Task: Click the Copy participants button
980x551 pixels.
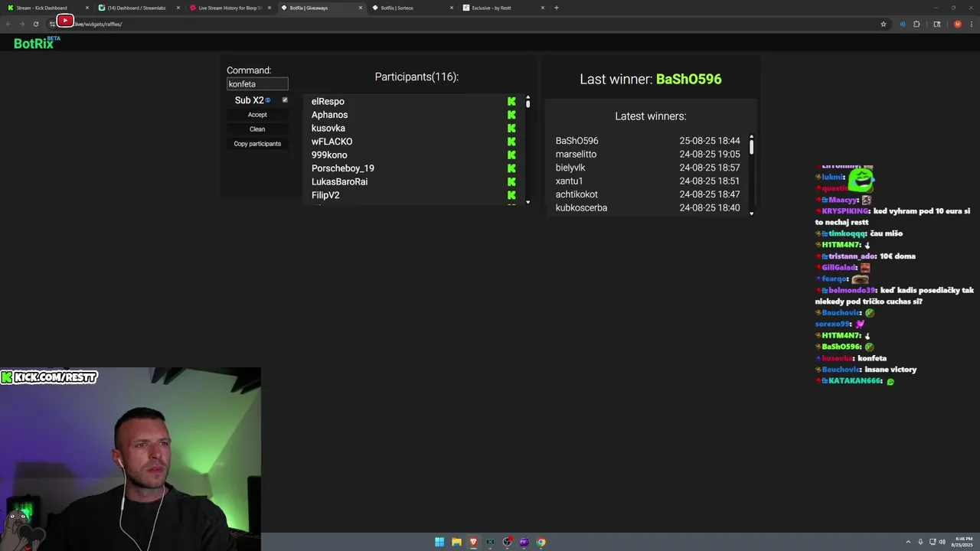Action: [257, 144]
